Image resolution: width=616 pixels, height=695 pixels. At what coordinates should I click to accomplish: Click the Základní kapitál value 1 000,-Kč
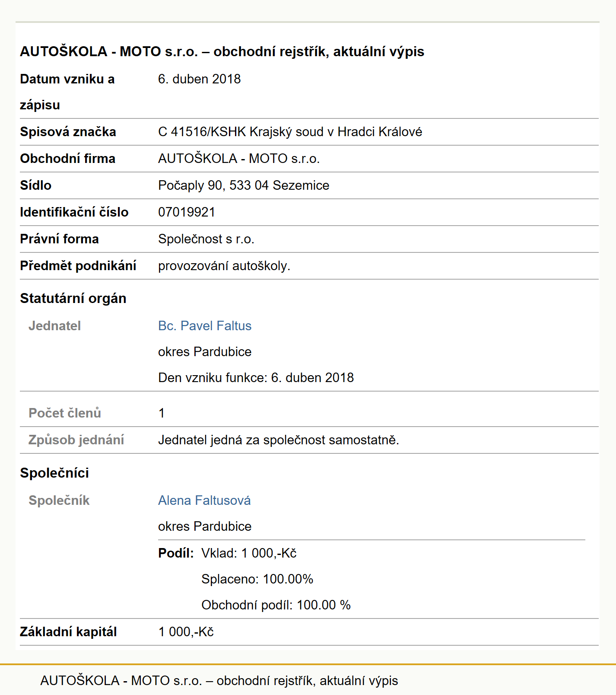(x=186, y=632)
